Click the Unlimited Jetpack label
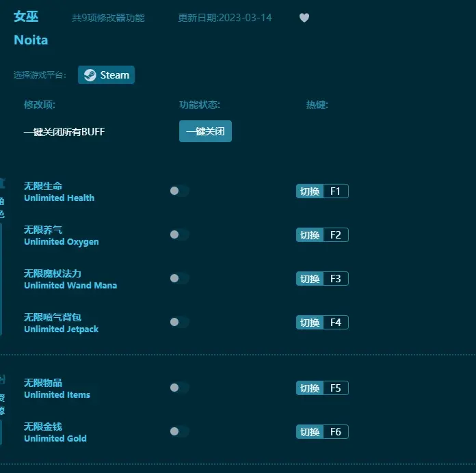Image resolution: width=476 pixels, height=473 pixels. point(62,329)
